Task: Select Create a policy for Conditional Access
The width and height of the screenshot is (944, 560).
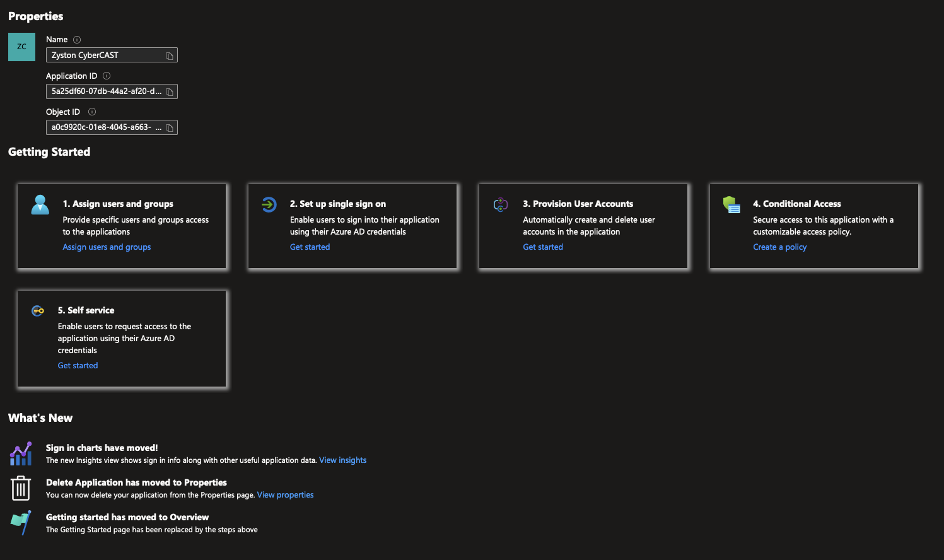Action: 779,247
